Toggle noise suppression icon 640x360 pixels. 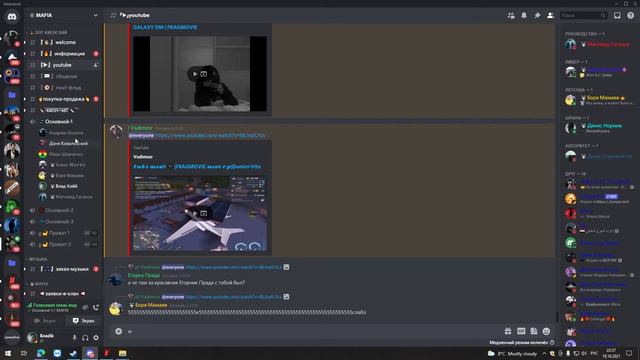85,307
